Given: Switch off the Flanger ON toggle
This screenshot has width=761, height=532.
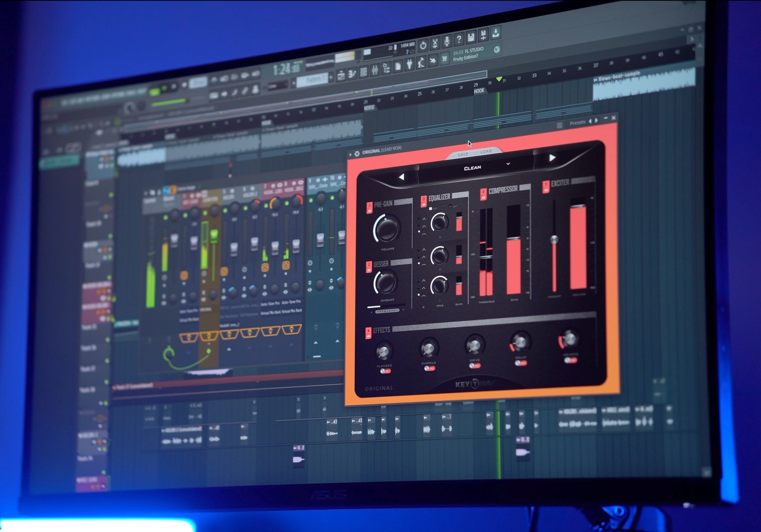Looking at the screenshot, I should coord(386,371).
